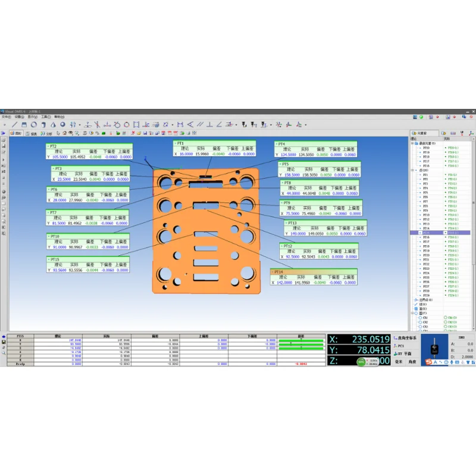Select PT1 in the element tree
This screenshot has height=476, width=476.
425,175
